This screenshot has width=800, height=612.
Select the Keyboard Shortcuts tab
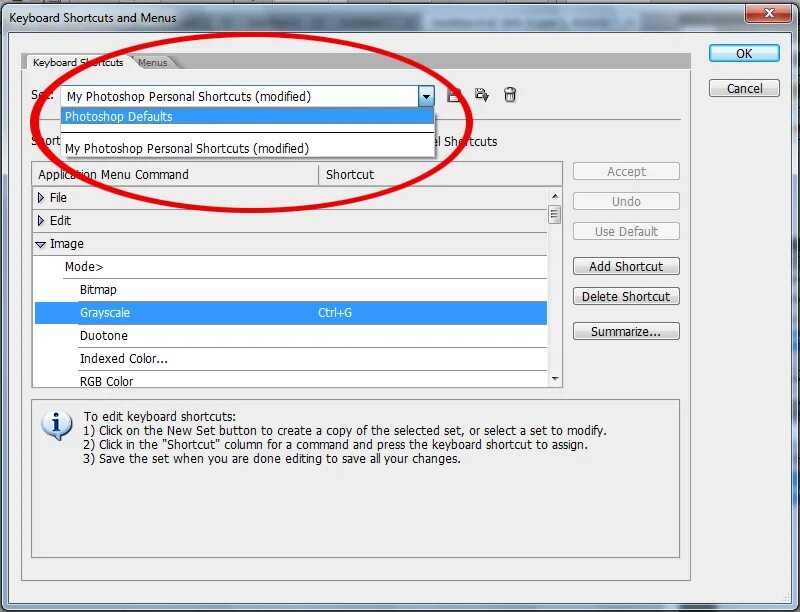pos(78,62)
